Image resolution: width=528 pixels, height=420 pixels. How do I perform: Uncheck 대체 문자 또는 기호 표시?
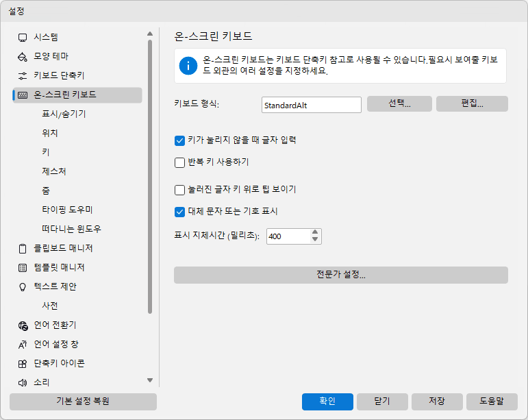tap(179, 212)
